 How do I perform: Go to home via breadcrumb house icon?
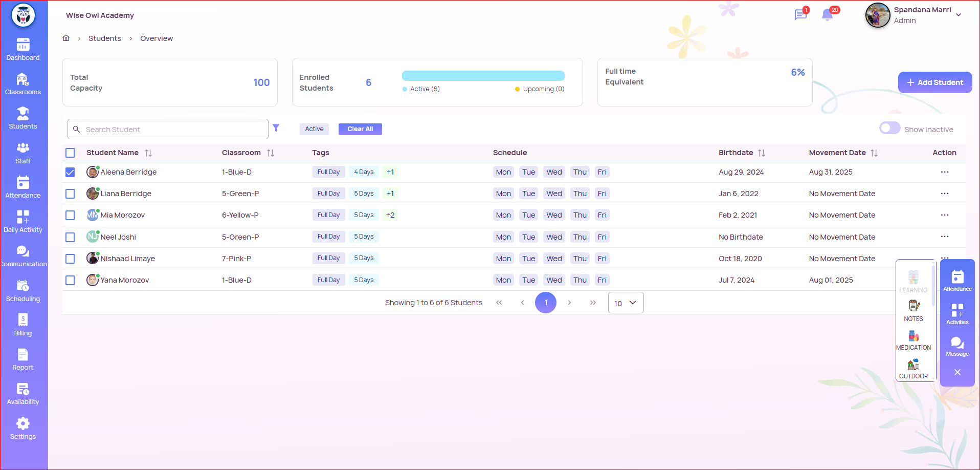[x=66, y=38]
